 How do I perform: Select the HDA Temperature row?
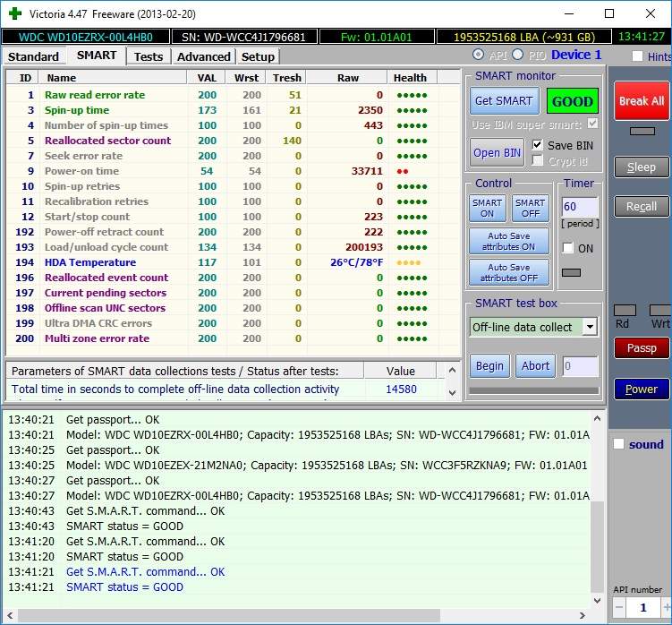(x=234, y=262)
